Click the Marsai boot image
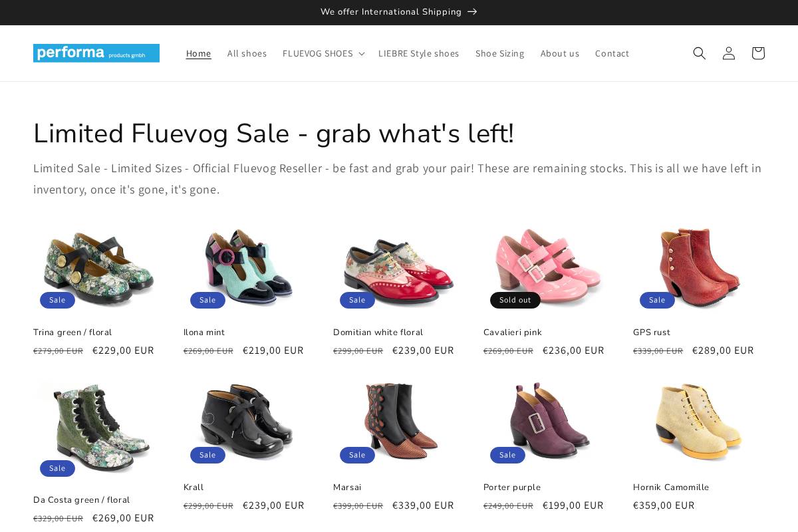This screenshot has width=798, height=532. tap(398, 424)
